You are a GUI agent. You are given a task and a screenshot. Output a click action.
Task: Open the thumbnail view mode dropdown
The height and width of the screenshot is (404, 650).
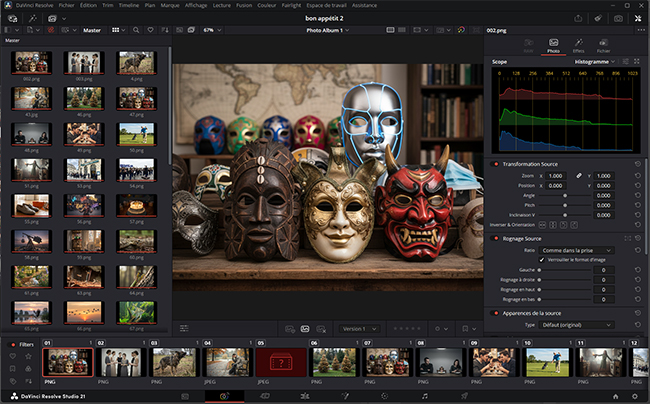point(119,30)
